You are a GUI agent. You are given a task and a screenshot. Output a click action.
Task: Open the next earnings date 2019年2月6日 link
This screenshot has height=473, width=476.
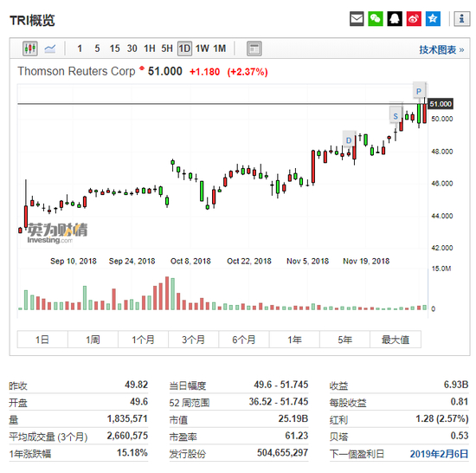[x=439, y=454]
